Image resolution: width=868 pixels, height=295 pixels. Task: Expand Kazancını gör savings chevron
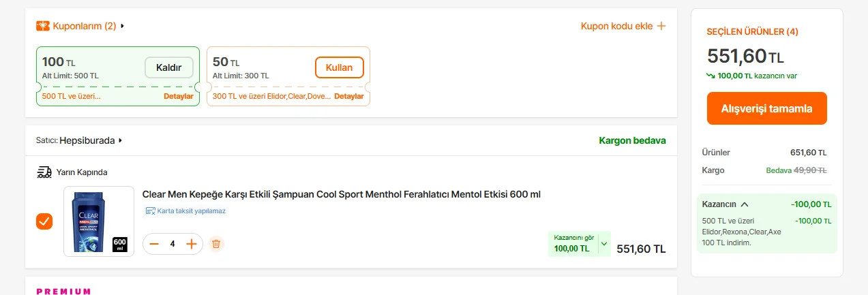(603, 244)
